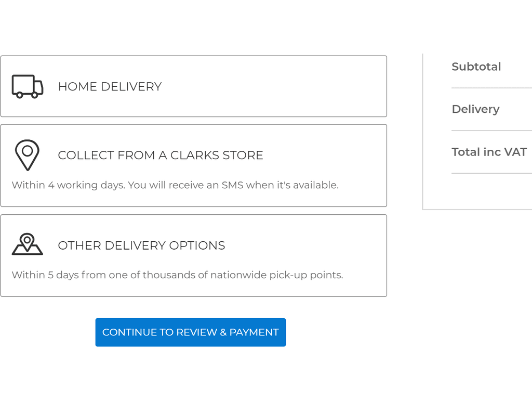This screenshot has height=416, width=532.
Task: Pick the OTHER DELIVERY OPTIONS heading
Action: (141, 245)
